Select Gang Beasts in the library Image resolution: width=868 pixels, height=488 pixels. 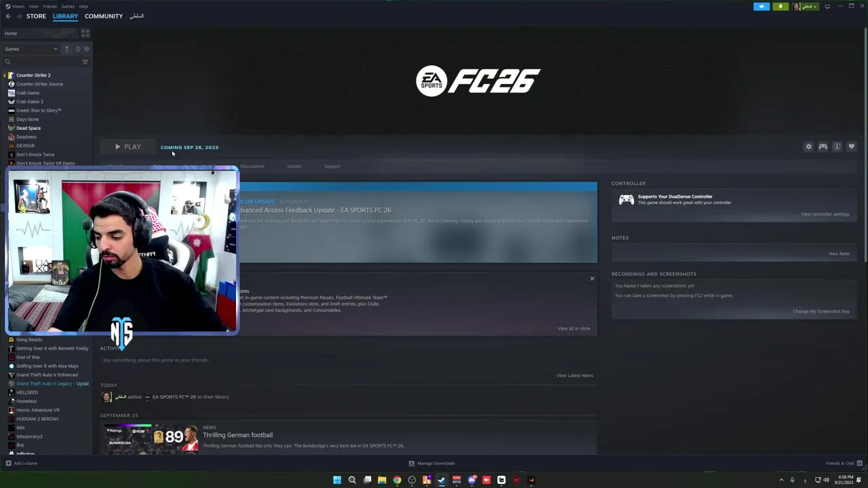click(29, 340)
